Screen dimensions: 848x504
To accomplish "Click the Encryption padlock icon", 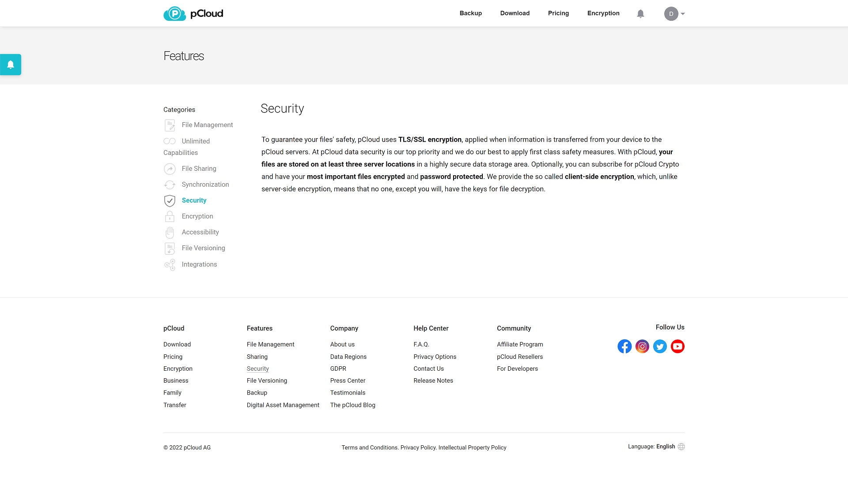I will [170, 216].
